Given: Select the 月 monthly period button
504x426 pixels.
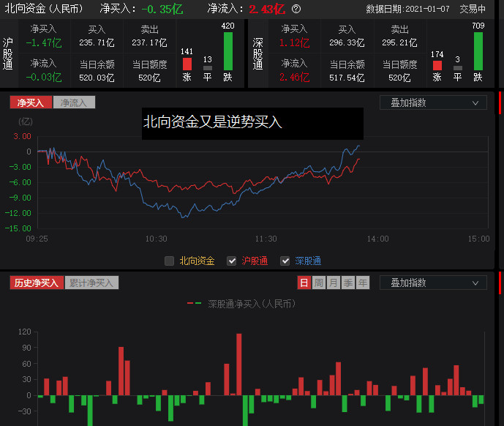Looking at the screenshot, I should [334, 283].
